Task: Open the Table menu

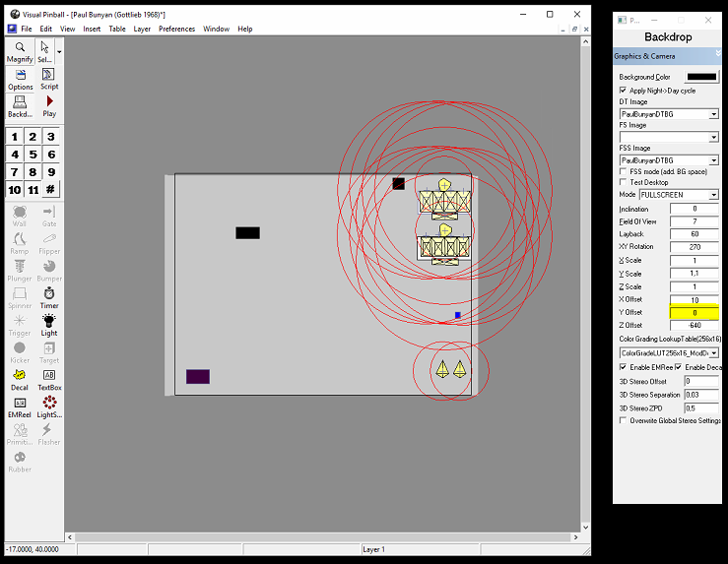Action: 117,29
